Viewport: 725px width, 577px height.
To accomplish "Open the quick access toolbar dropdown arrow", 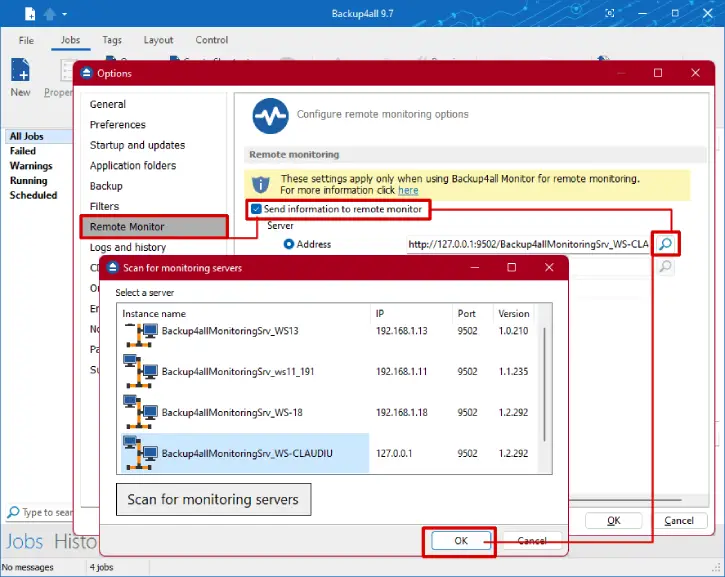I will point(65,14).
